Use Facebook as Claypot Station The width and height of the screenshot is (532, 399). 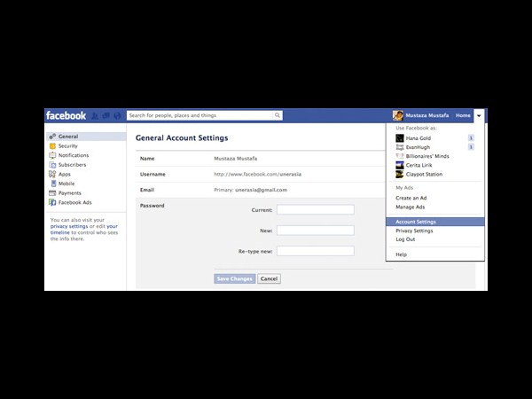(424, 175)
